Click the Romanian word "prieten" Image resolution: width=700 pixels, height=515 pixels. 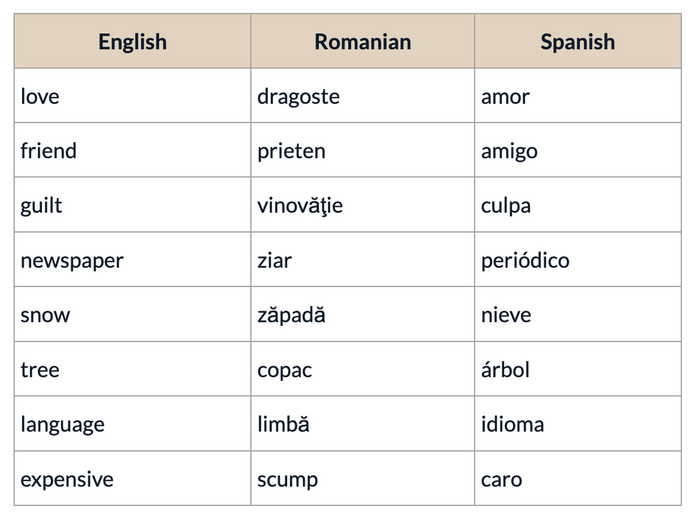(x=291, y=151)
